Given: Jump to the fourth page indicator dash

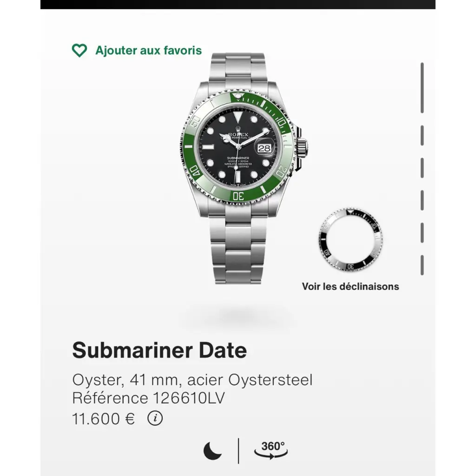Looking at the screenshot, I should coord(422,200).
